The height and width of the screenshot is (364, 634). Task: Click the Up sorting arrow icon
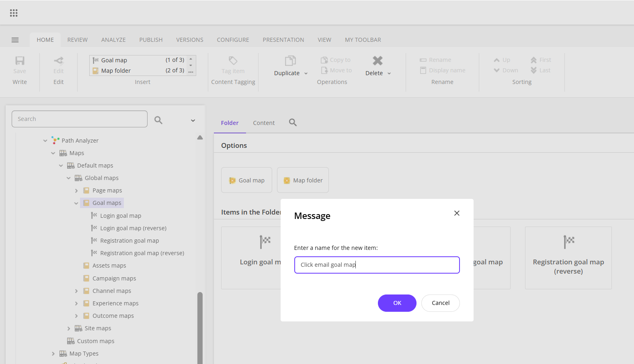[x=497, y=60]
